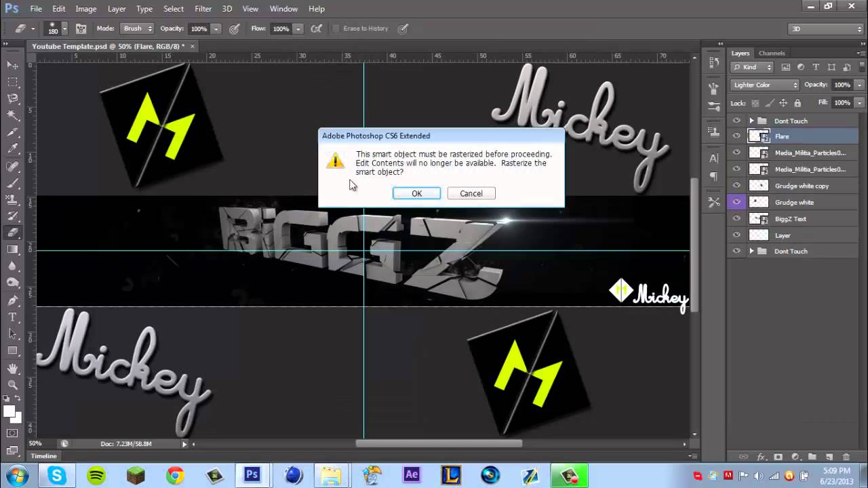The image size is (868, 488).
Task: Filter layers by type layers icon
Action: [x=815, y=67]
